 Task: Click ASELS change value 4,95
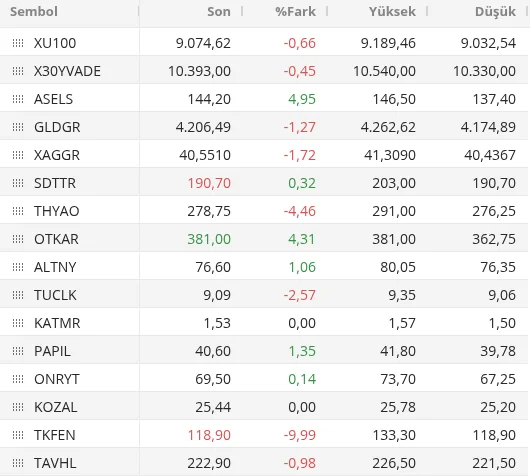point(302,99)
